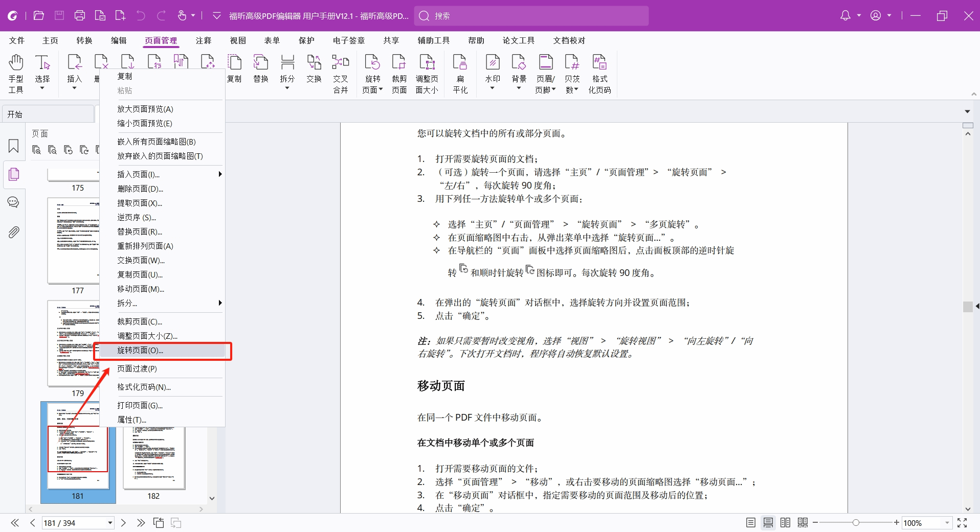The width and height of the screenshot is (980, 532).
Task: Switch to the 注释 ribbon tab
Action: pyautogui.click(x=203, y=40)
